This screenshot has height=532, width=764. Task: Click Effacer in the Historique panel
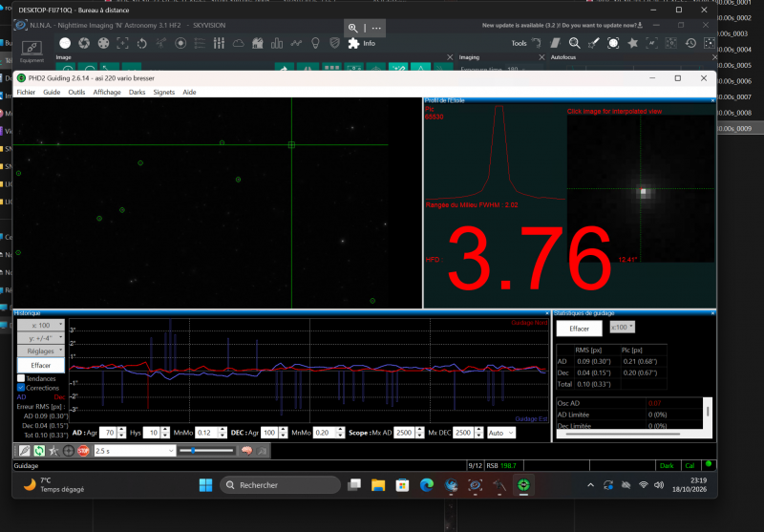41,366
